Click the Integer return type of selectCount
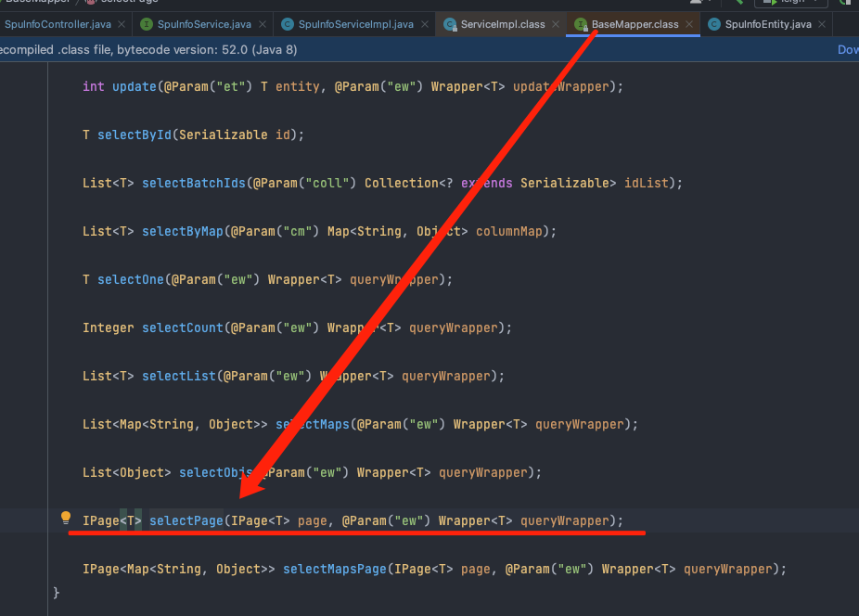 click(x=108, y=327)
